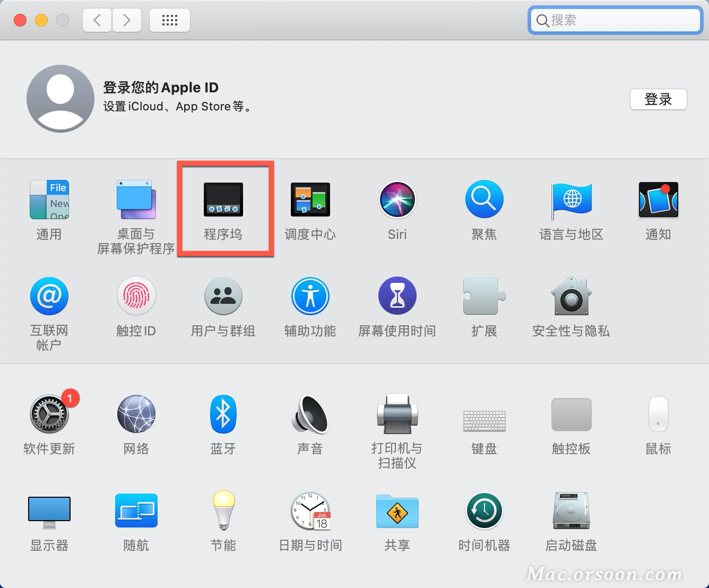
Task: Open 网络 (Network) preferences
Action: (136, 413)
